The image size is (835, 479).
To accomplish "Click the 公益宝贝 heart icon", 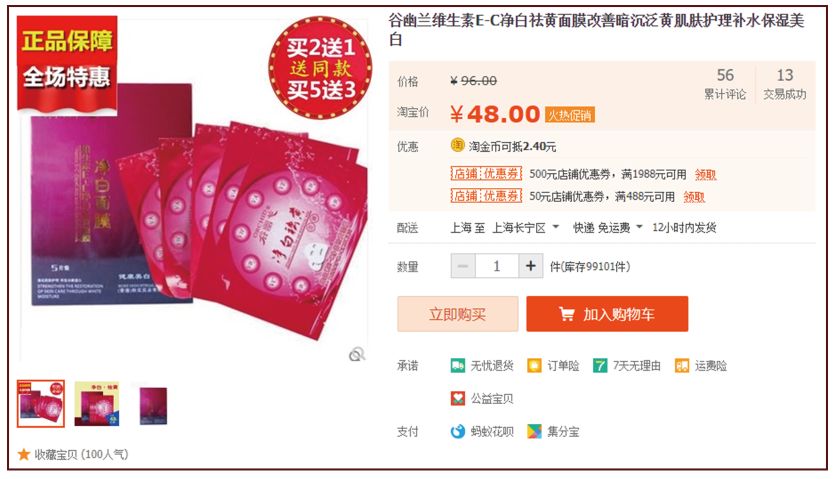I will click(x=458, y=398).
